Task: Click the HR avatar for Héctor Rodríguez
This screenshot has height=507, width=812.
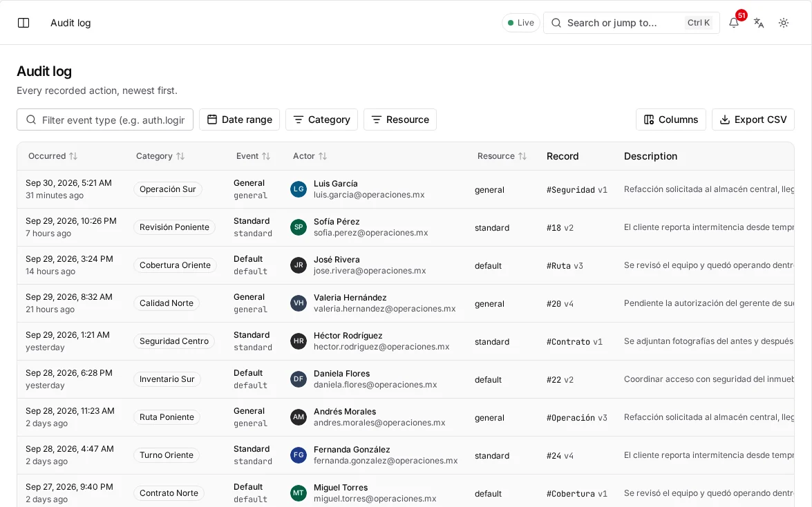Action: [x=299, y=341]
